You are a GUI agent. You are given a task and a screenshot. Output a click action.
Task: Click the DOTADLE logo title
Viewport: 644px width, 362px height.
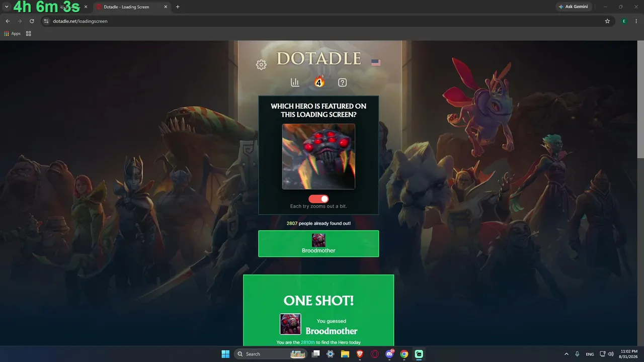[x=319, y=59]
